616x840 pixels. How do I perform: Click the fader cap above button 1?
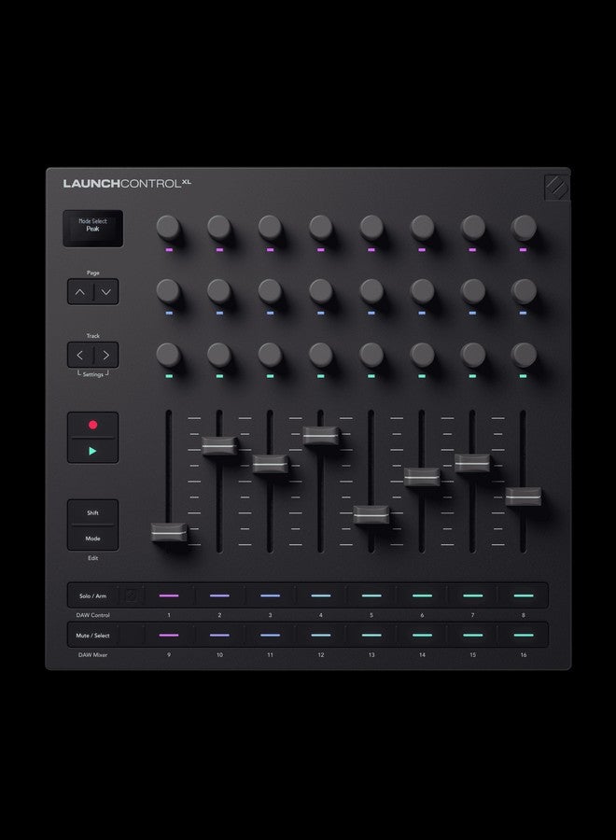(169, 532)
